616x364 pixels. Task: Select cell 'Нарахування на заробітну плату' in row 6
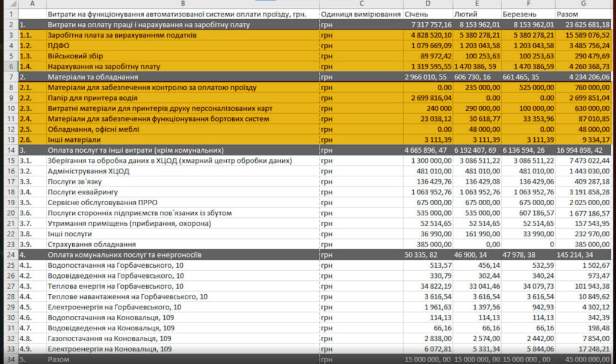click(183, 66)
